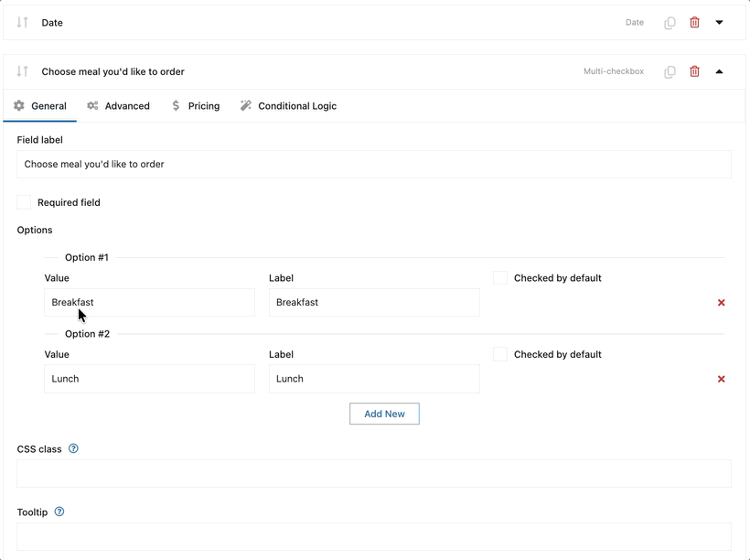Screen dimensions: 750x560
Task: Expand the Date field panel
Action: click(719, 23)
